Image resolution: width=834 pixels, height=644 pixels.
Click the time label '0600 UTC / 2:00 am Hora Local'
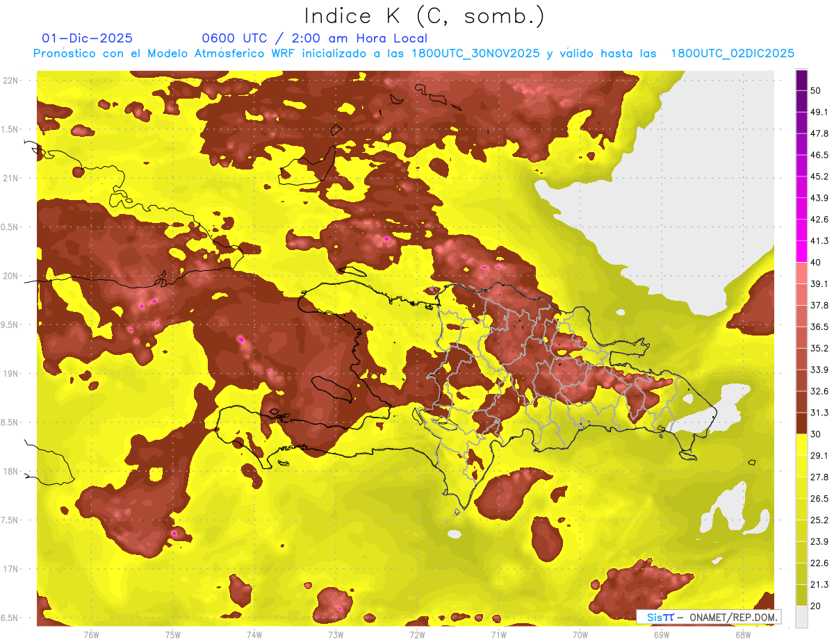(x=314, y=39)
